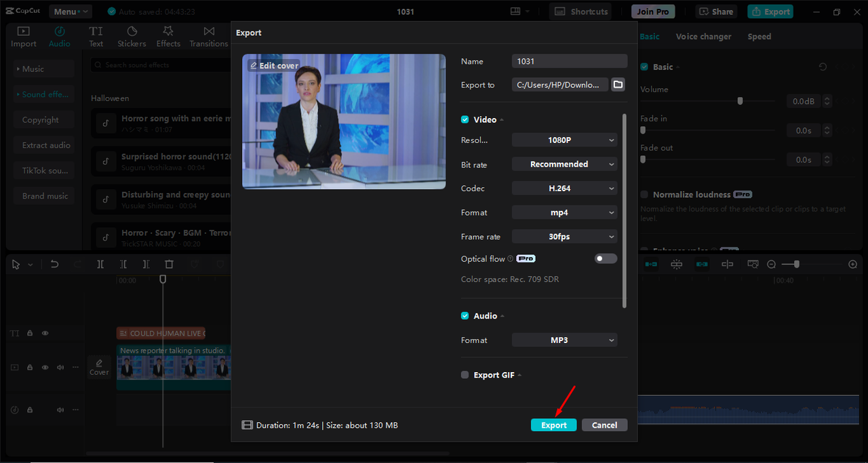
Task: Open the Effects tab
Action: [x=168, y=37]
